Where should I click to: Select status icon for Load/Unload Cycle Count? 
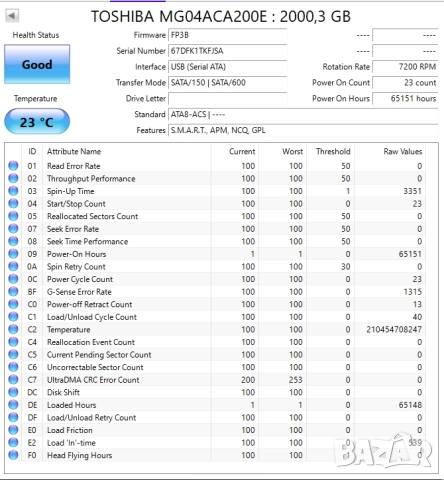point(13,317)
